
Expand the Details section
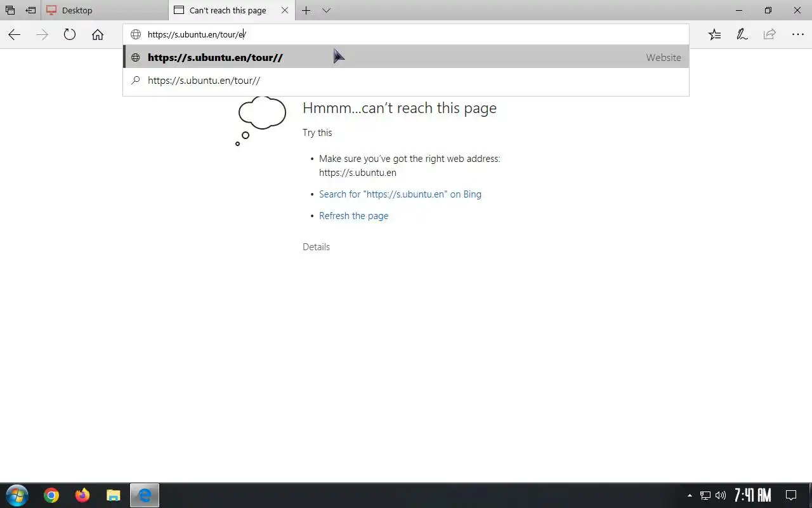click(316, 247)
